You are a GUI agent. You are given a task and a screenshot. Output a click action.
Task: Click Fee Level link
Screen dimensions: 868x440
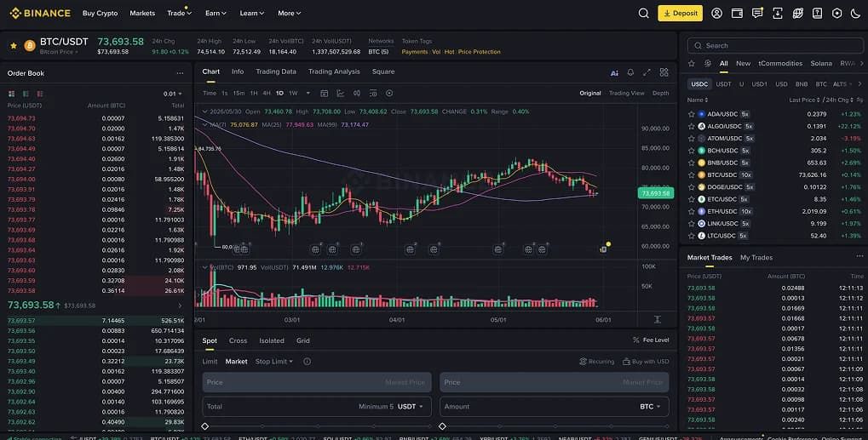coord(651,340)
